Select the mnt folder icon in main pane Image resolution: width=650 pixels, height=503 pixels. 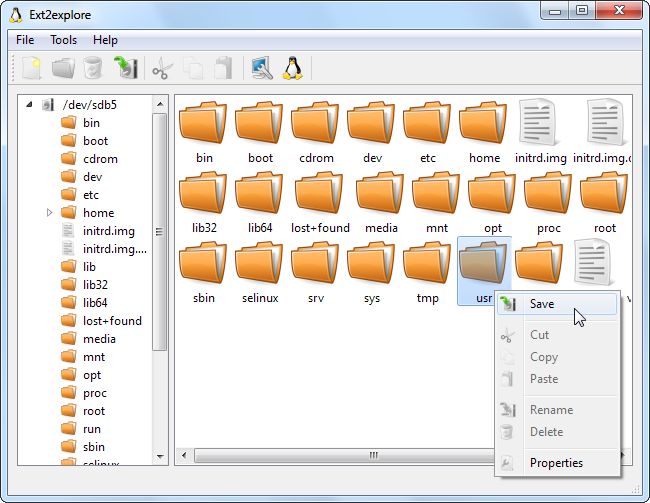[437, 193]
